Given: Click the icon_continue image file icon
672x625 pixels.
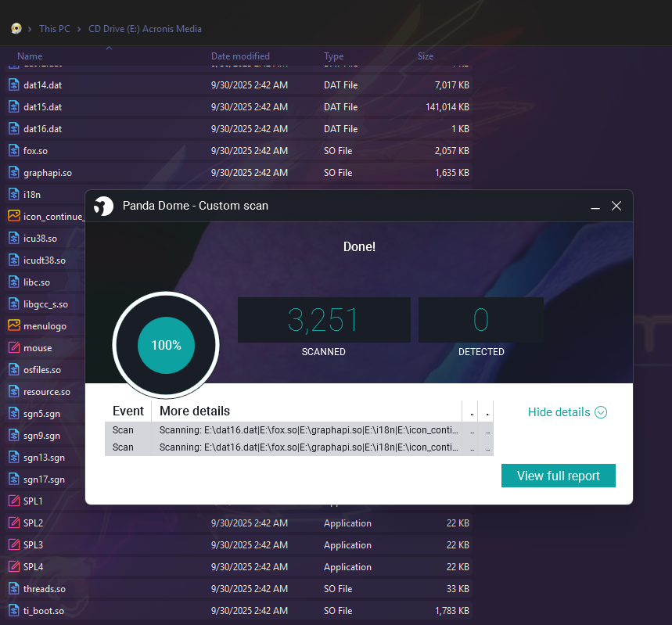Looking at the screenshot, I should [x=14, y=216].
